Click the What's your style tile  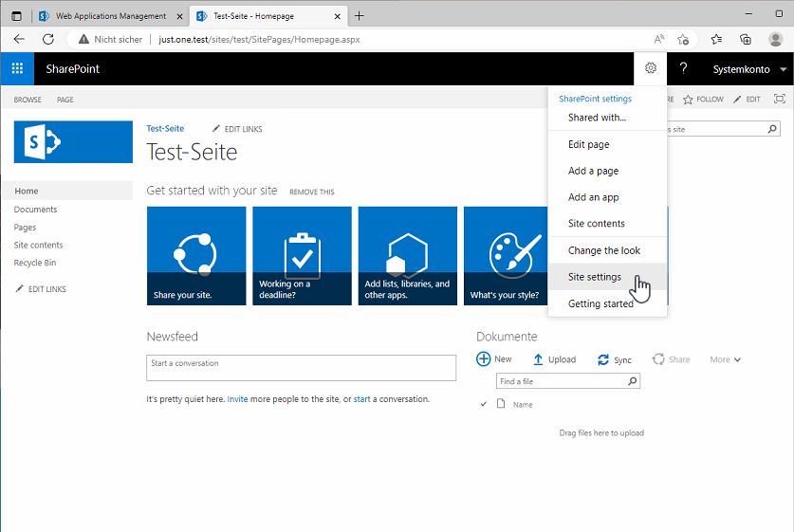tap(506, 256)
